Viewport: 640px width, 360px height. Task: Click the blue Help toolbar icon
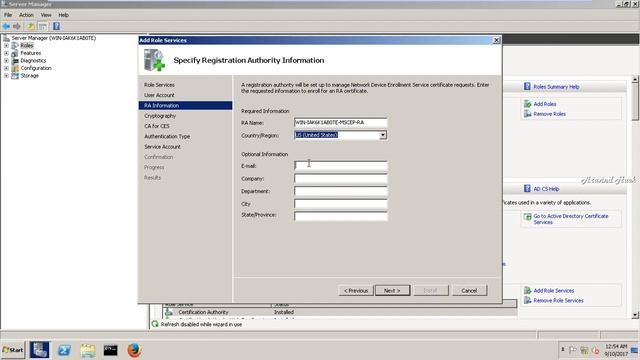coord(56,27)
